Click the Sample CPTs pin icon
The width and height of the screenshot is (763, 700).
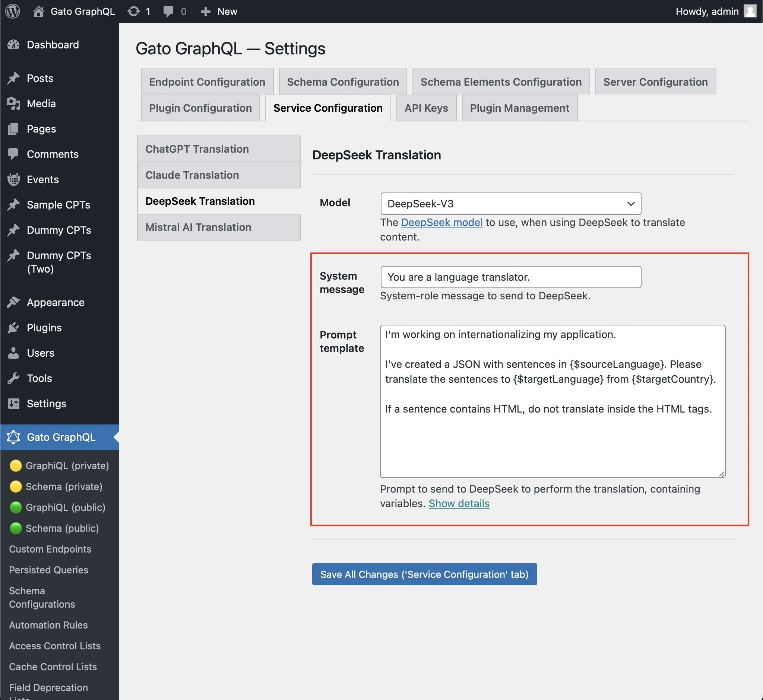coord(14,204)
